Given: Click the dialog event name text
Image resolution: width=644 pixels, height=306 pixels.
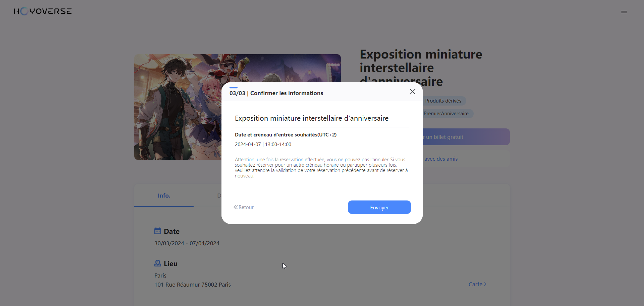Looking at the screenshot, I should click(311, 118).
